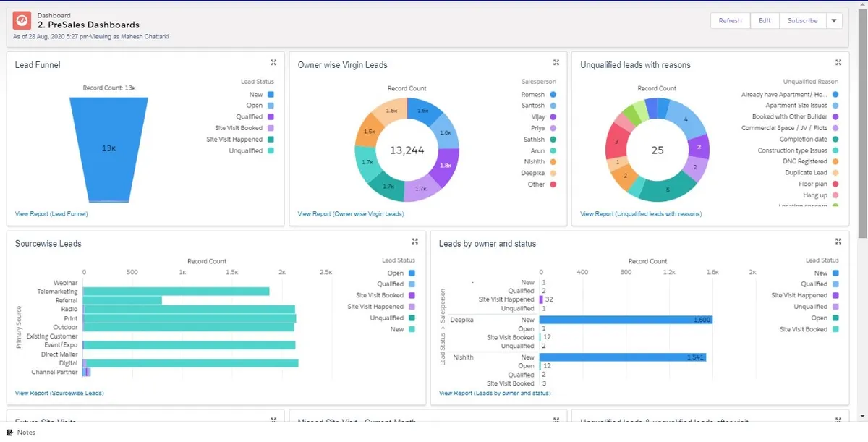Subscribe to the dashboard

802,21
